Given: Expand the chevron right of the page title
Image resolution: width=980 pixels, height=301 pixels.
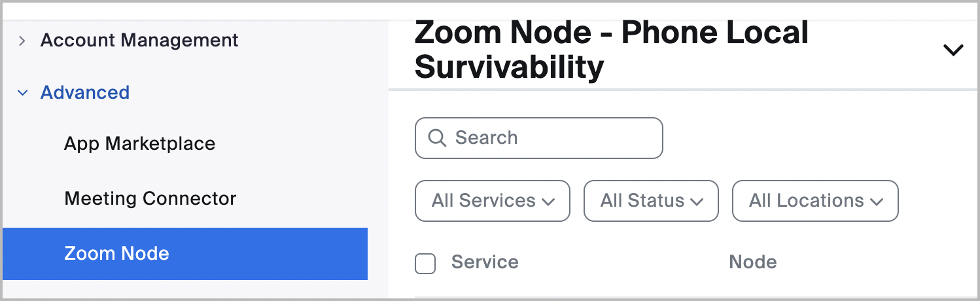Looking at the screenshot, I should (x=953, y=50).
